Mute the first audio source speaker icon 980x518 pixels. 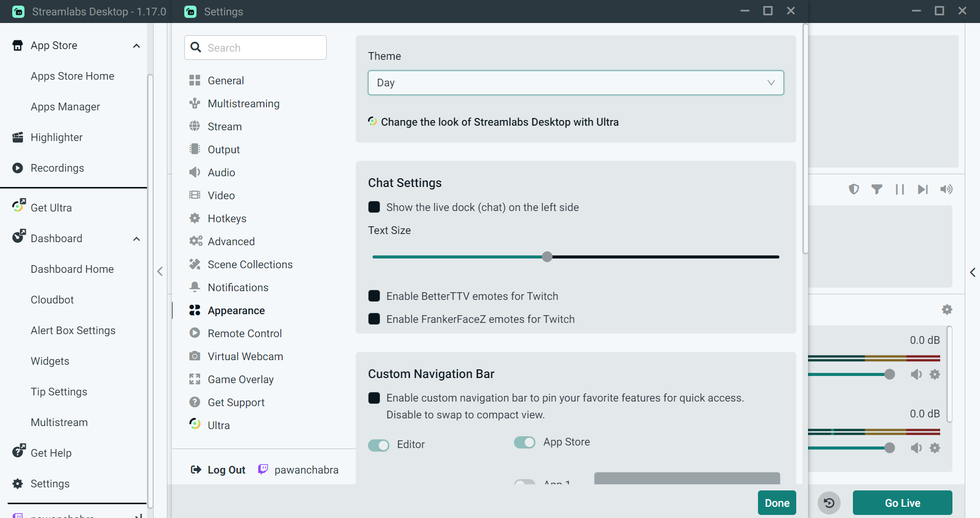click(x=916, y=374)
